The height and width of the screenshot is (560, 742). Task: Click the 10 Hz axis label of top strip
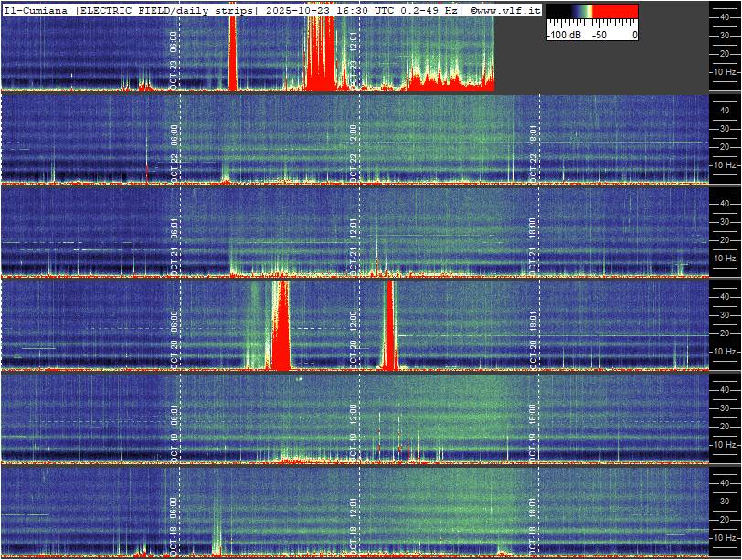[725, 71]
